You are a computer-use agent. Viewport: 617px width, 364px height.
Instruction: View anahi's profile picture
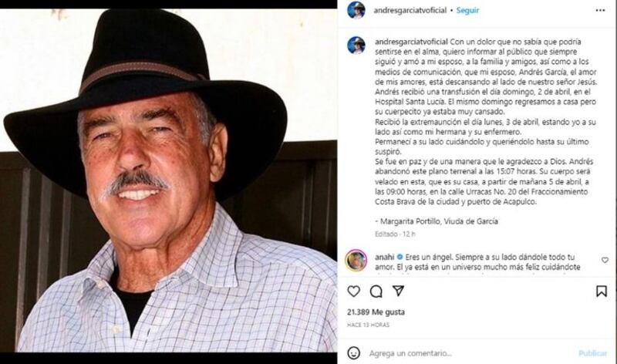point(356,260)
